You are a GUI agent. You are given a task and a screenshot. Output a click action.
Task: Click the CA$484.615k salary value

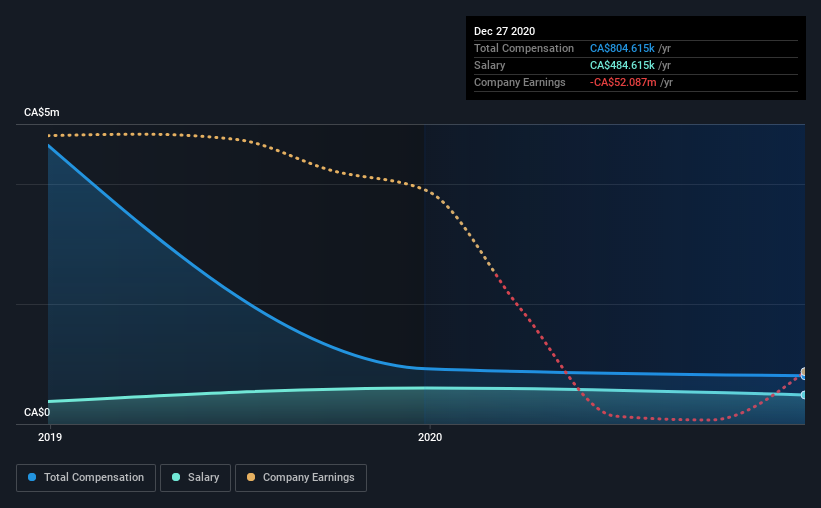(622, 65)
